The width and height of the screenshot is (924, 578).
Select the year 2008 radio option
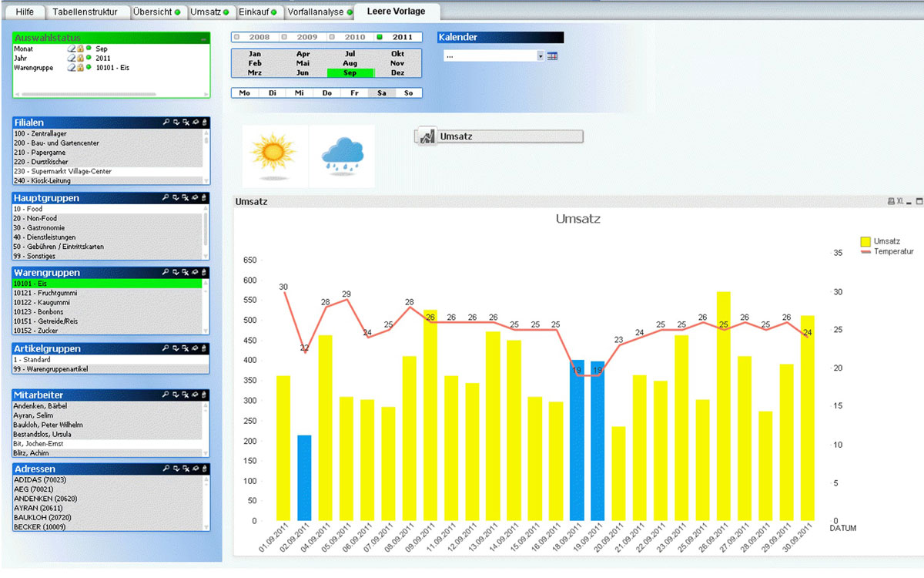(254, 37)
